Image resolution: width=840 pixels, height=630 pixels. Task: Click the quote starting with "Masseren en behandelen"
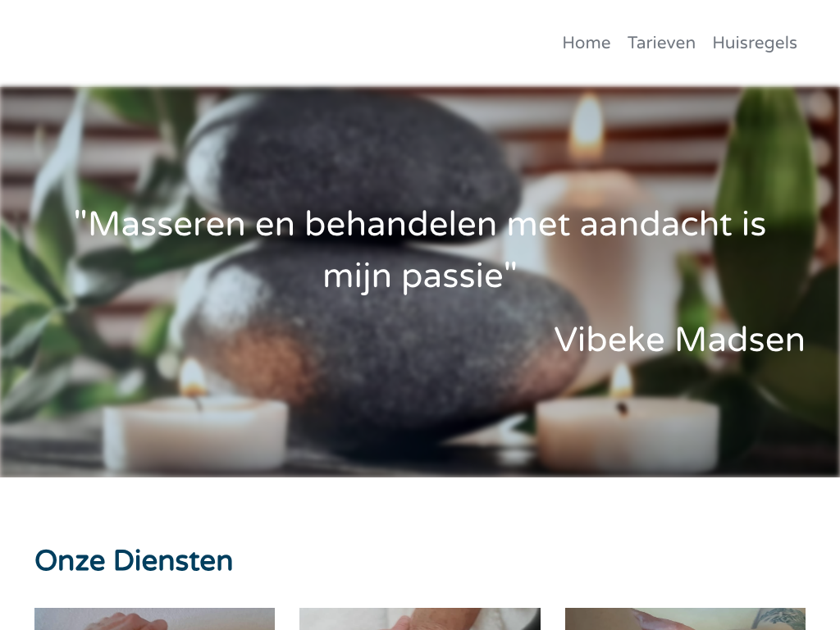point(420,249)
